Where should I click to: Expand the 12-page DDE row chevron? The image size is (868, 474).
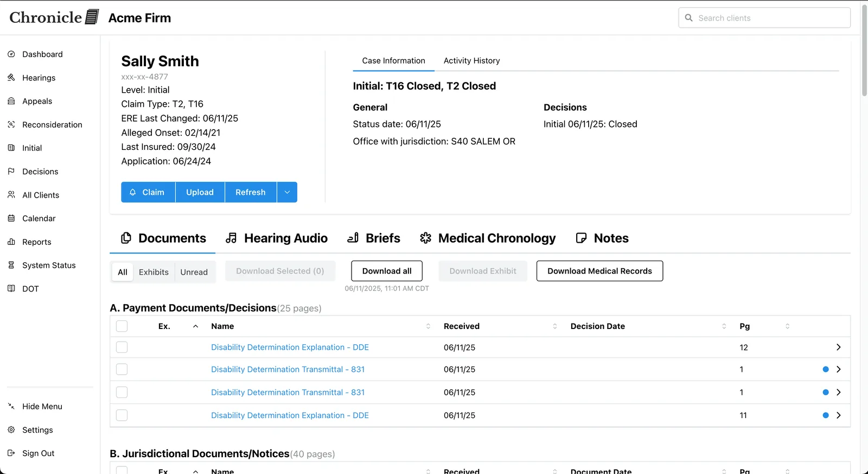[x=838, y=347]
